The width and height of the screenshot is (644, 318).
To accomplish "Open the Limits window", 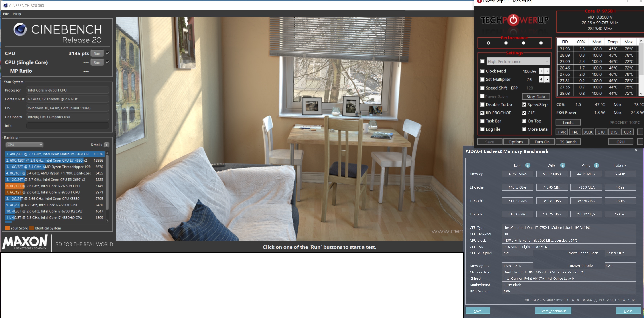I will [x=568, y=123].
